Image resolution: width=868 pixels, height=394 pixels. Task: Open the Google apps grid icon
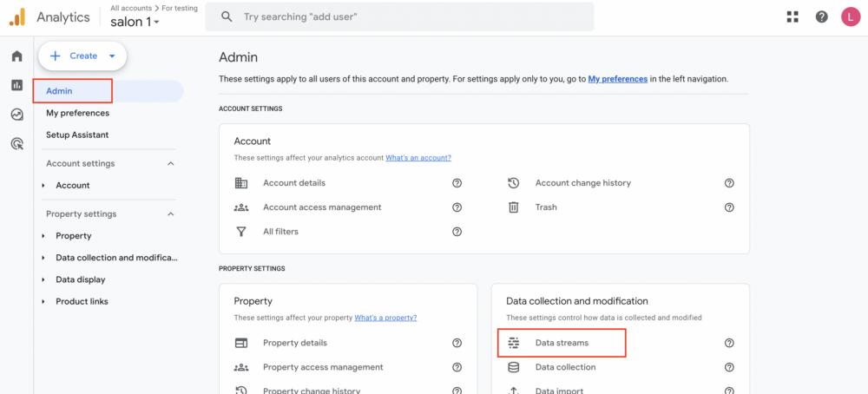pyautogui.click(x=792, y=16)
